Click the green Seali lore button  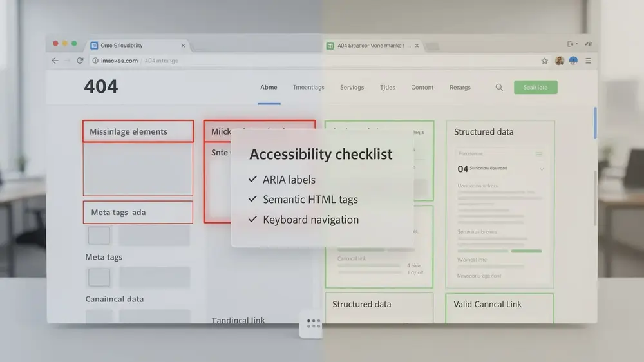point(536,87)
